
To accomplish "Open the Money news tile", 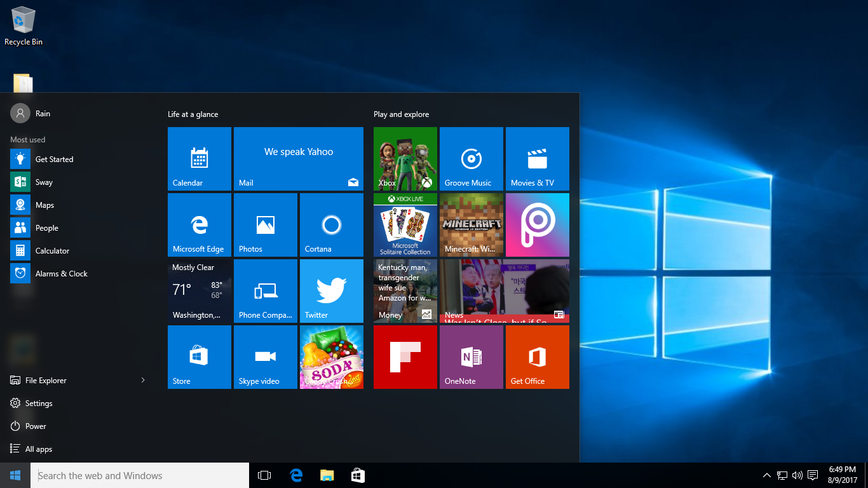I will [405, 291].
